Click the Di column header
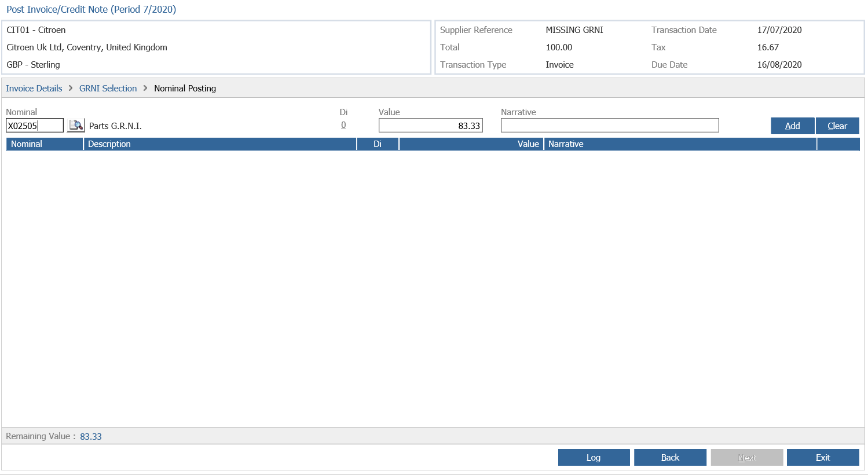Image resolution: width=868 pixels, height=475 pixels. tap(378, 144)
